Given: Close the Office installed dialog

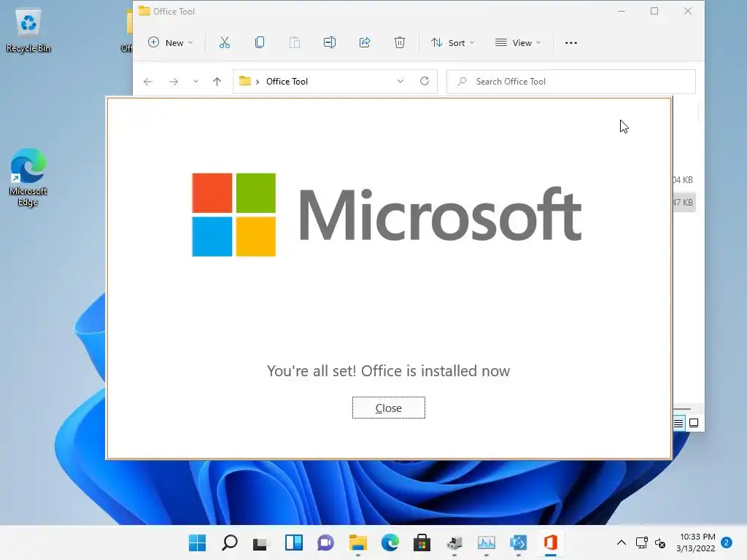Looking at the screenshot, I should pyautogui.click(x=388, y=408).
